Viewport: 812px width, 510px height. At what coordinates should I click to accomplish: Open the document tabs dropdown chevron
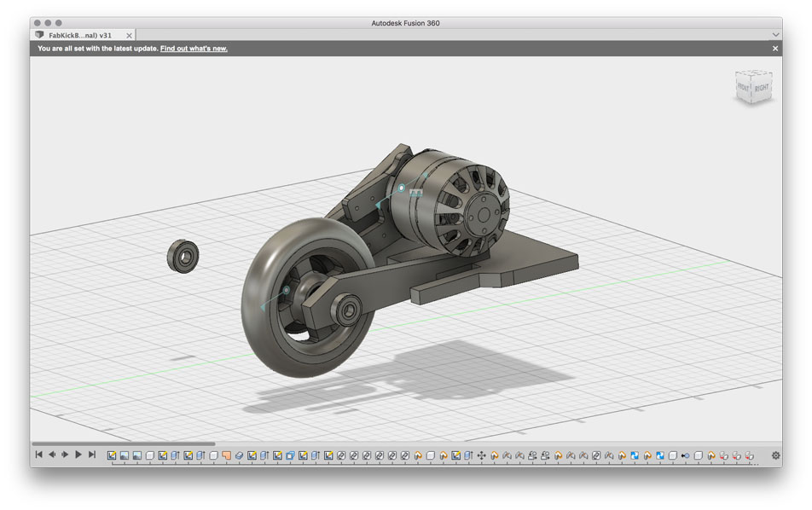point(775,35)
